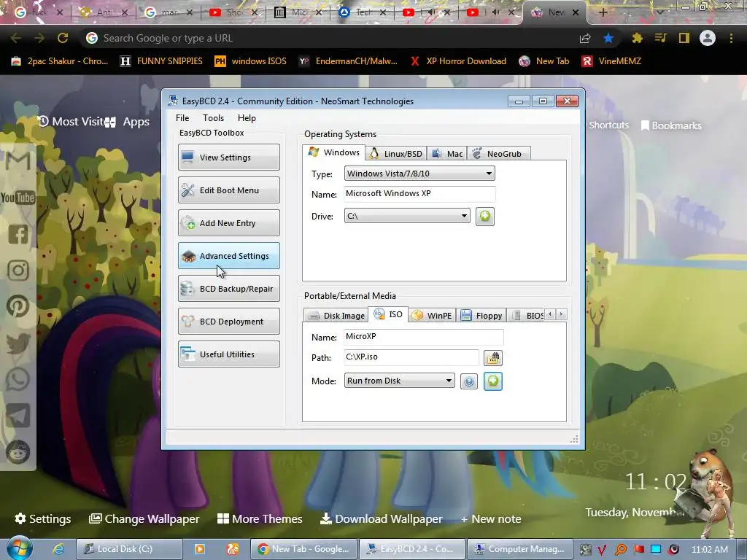Expand the Mode Run from Disk dropdown

(x=399, y=381)
